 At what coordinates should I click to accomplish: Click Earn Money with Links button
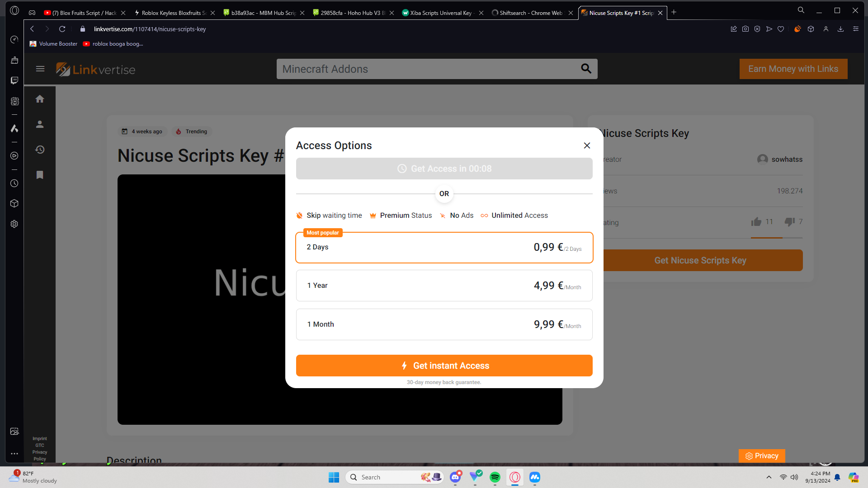coord(793,69)
